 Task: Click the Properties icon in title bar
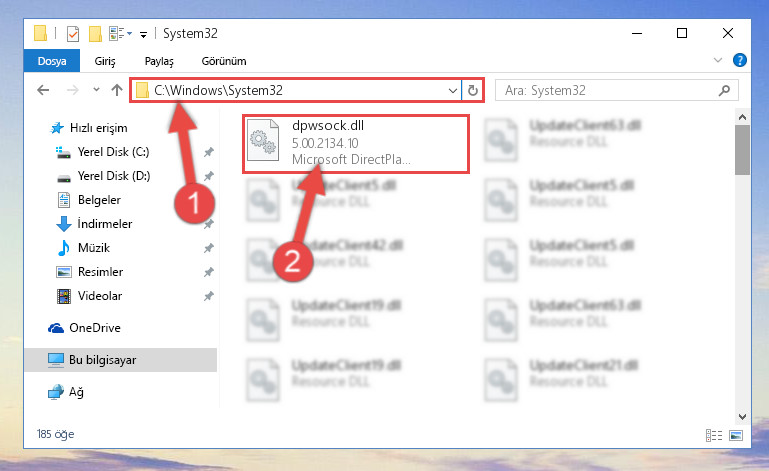[73, 34]
